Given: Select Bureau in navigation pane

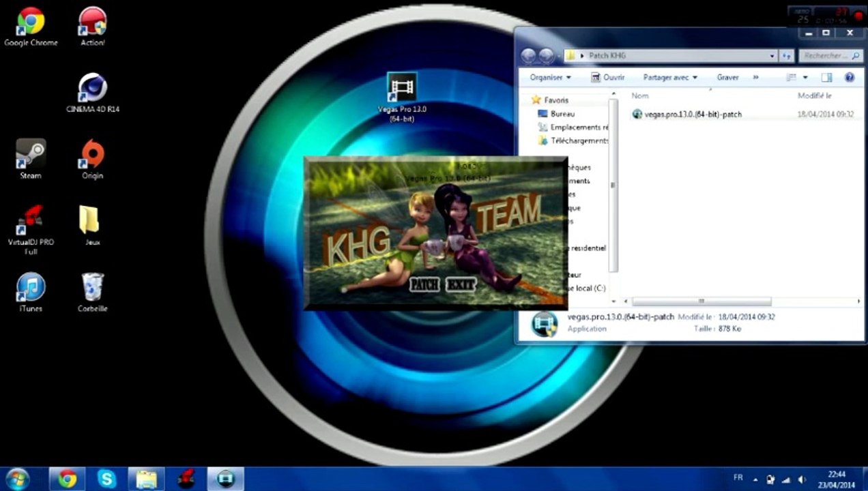Looking at the screenshot, I should coord(556,114).
